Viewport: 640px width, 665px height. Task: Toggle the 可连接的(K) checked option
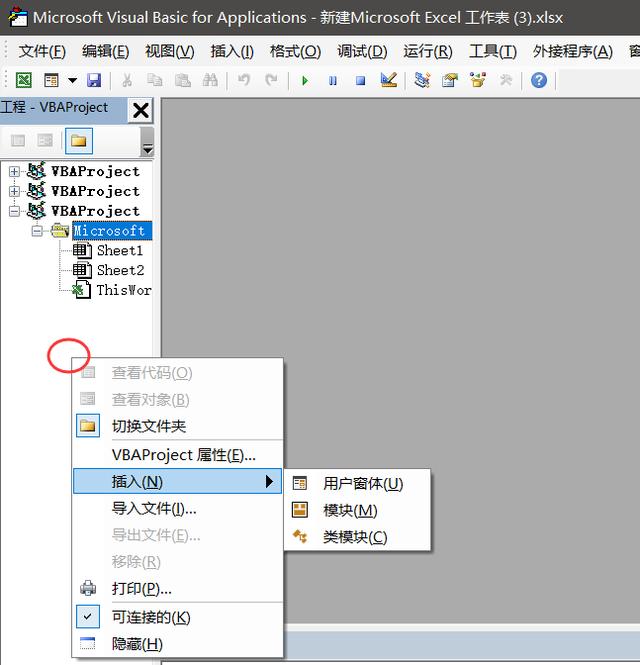pyautogui.click(x=178, y=617)
